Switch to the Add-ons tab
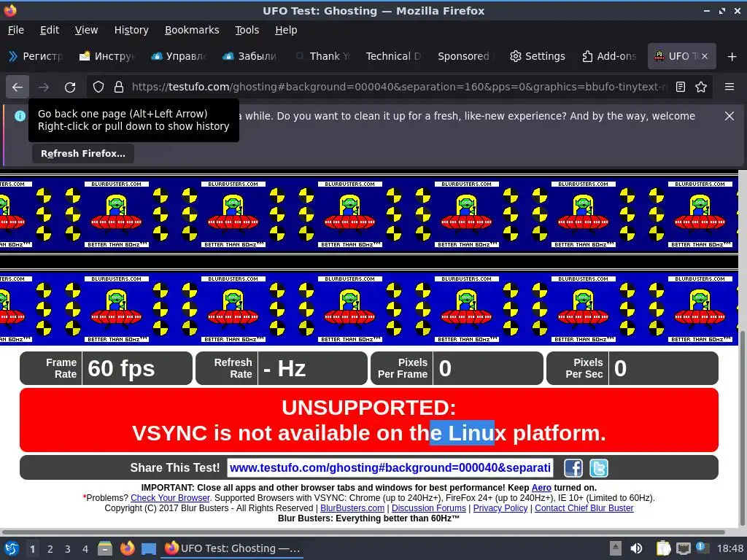This screenshot has height=560, width=747. click(x=609, y=56)
